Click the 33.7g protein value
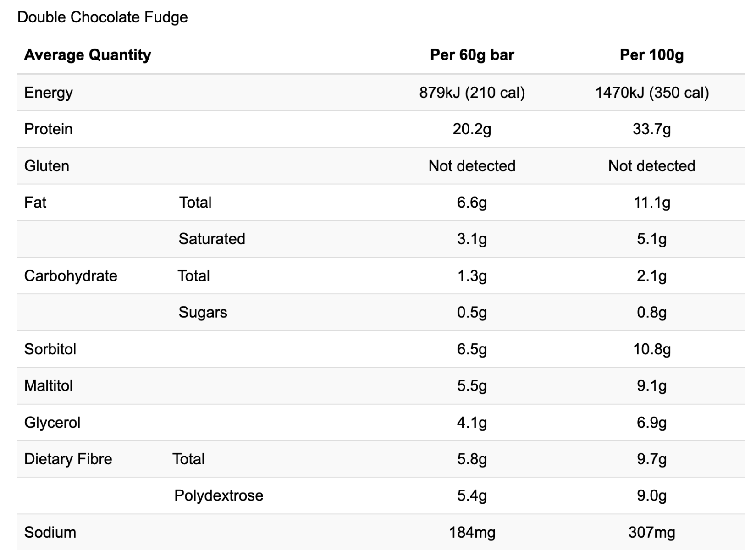 (652, 129)
